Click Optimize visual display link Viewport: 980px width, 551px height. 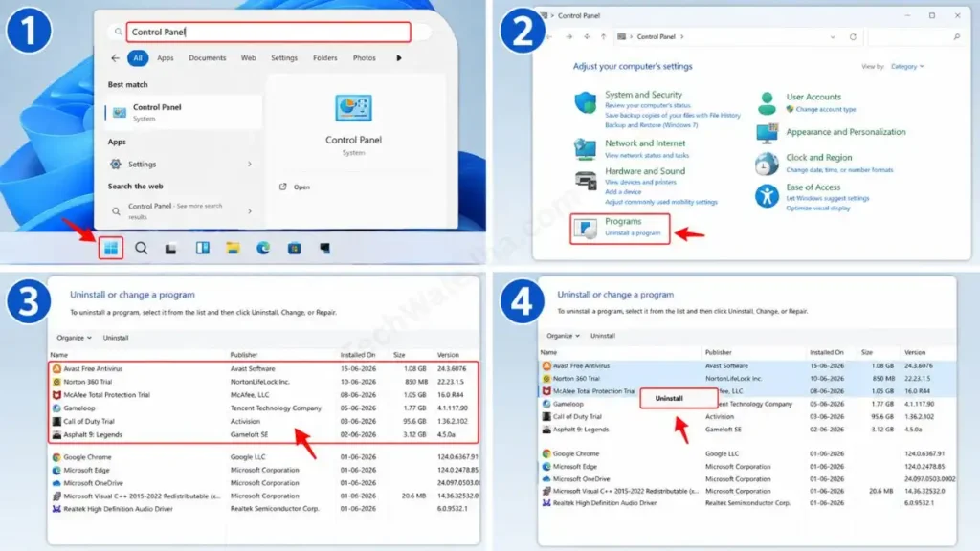817,208
